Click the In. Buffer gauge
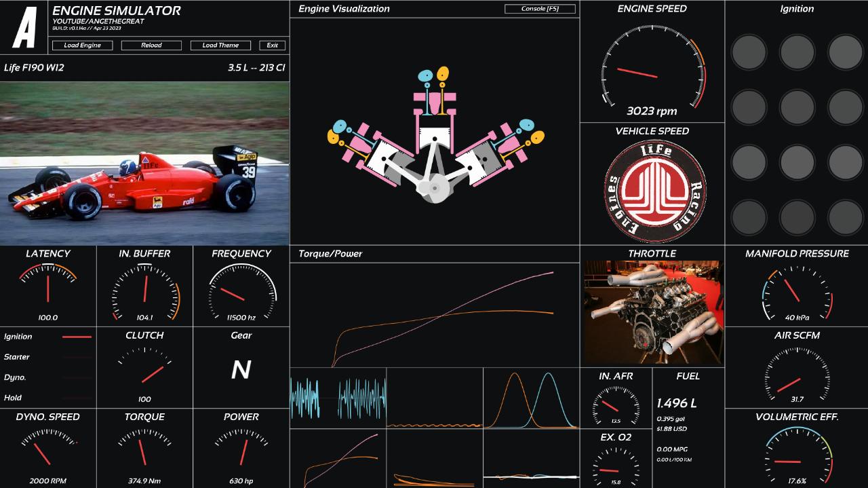 pos(144,292)
